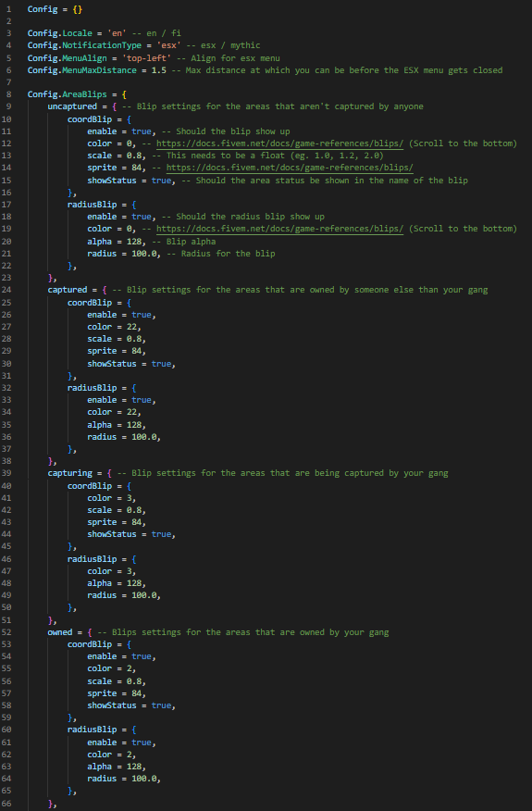Place cursor on color value 22 at line 27
This screenshot has height=811, width=532.
[x=131, y=327]
